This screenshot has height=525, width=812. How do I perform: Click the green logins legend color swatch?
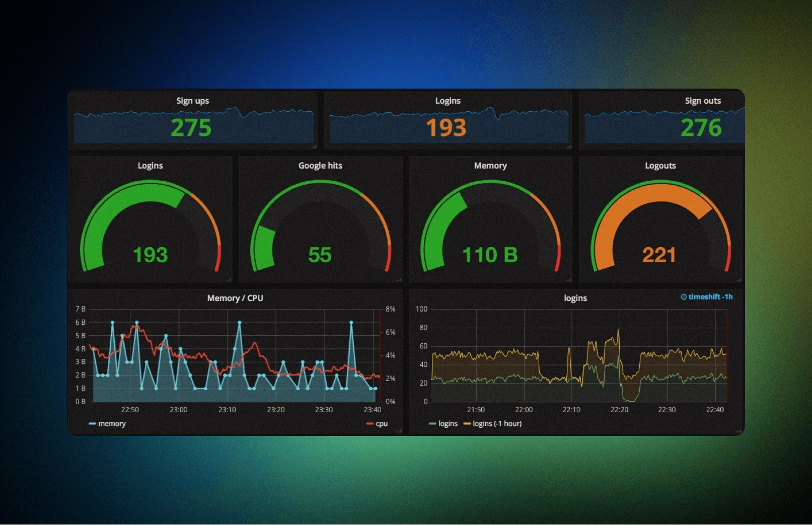pos(432,424)
